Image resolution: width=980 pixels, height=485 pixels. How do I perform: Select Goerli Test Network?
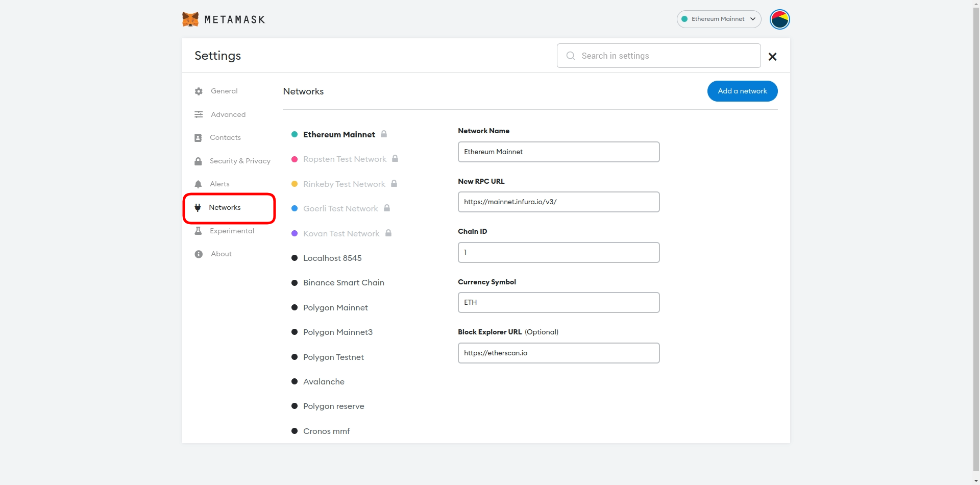pos(340,208)
